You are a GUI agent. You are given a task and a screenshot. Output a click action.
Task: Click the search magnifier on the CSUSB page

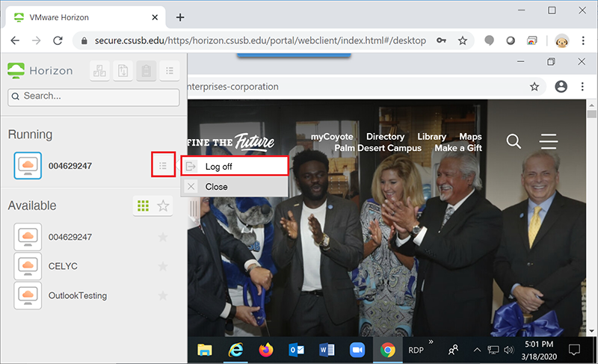click(514, 141)
